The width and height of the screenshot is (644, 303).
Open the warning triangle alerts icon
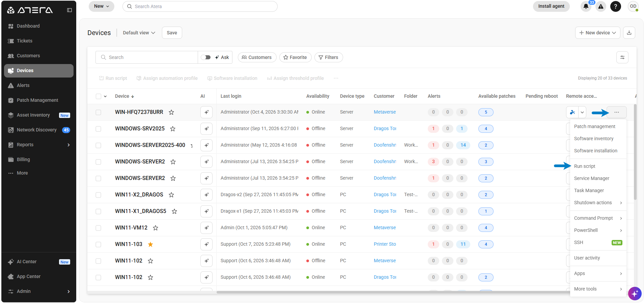pyautogui.click(x=601, y=6)
